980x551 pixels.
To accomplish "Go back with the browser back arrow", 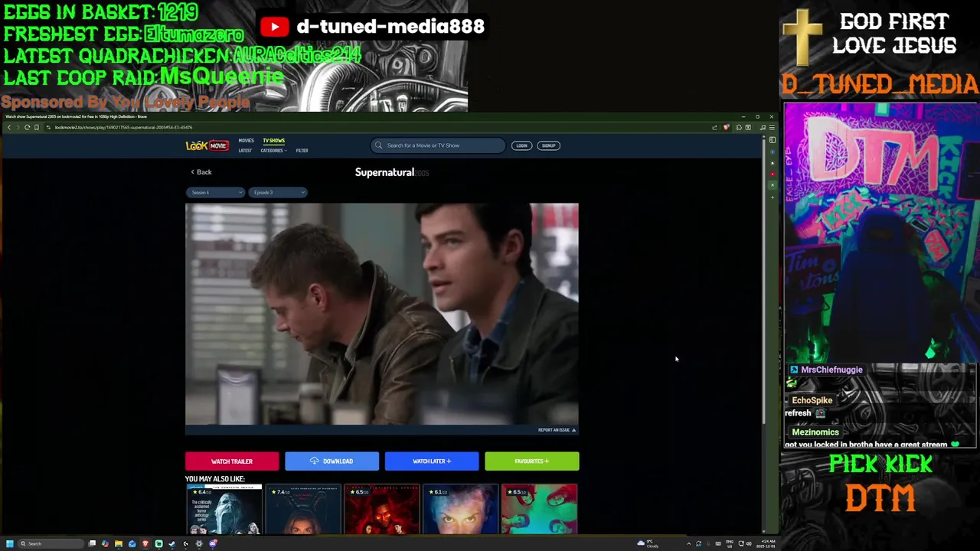I will coord(8,127).
